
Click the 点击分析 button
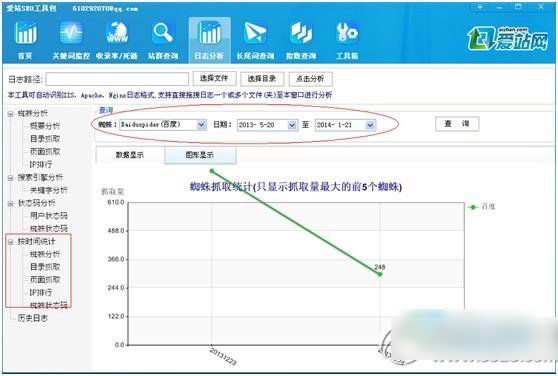coord(310,79)
